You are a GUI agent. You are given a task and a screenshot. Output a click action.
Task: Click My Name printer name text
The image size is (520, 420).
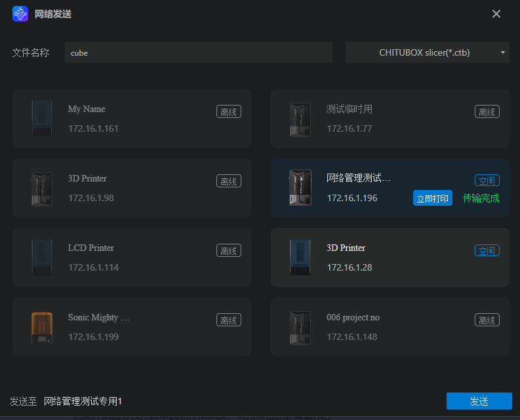87,109
